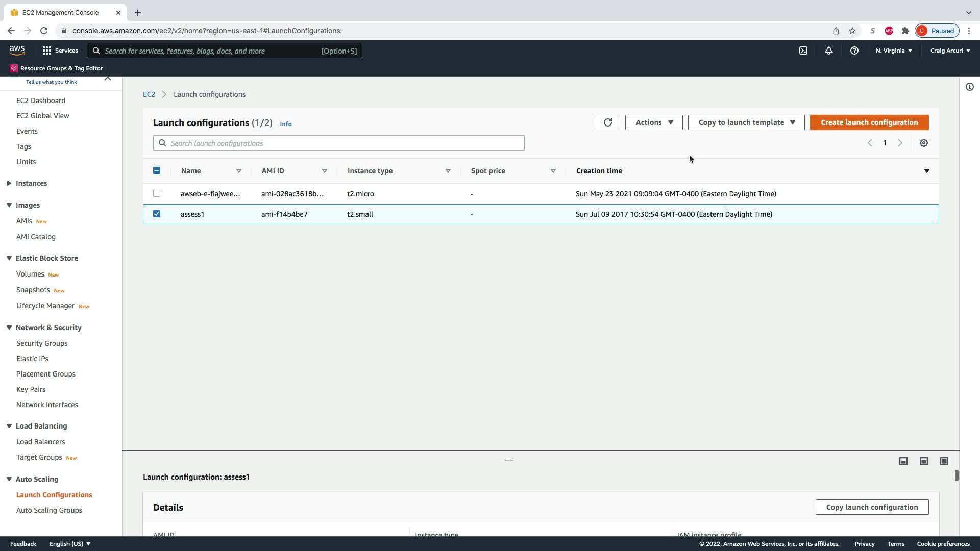Maximize the details split panel
980x551 pixels.
tap(944, 461)
